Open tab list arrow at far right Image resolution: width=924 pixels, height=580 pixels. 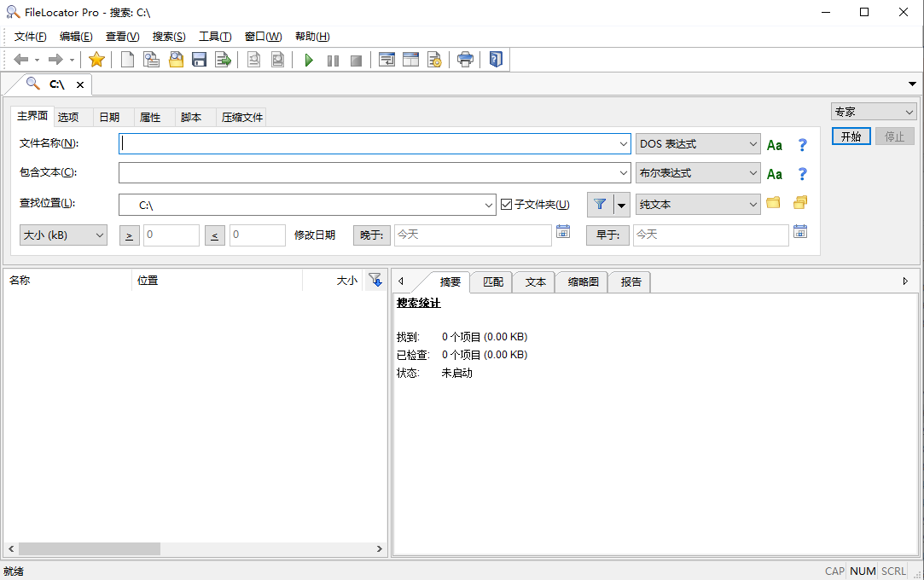click(x=912, y=84)
